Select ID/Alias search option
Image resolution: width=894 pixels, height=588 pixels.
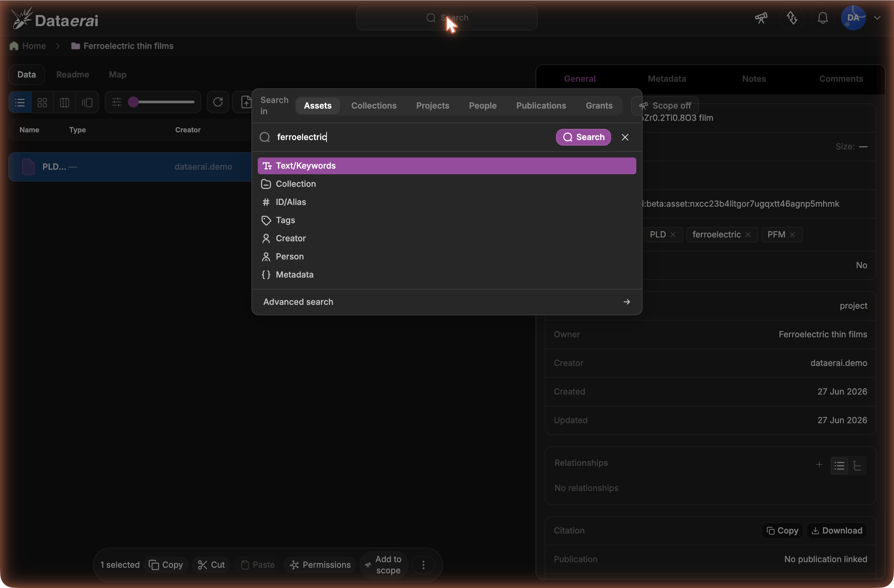447,202
